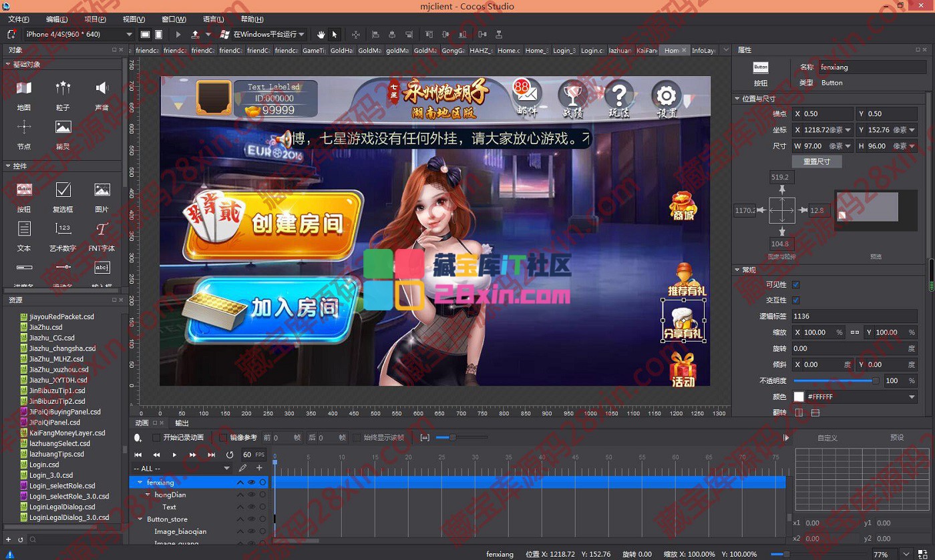Open the 文件(F) menu
The width and height of the screenshot is (935, 560).
(x=19, y=19)
